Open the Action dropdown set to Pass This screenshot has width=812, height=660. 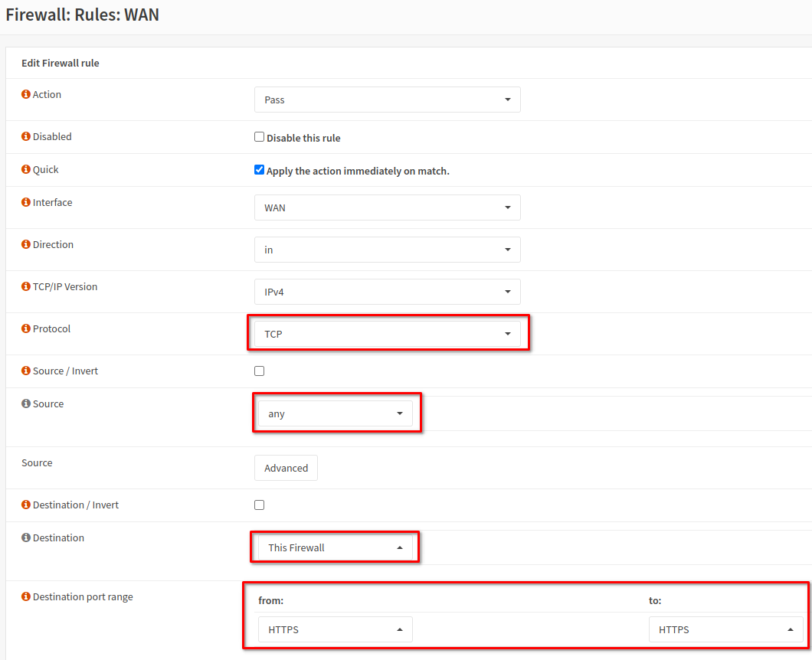[387, 100]
